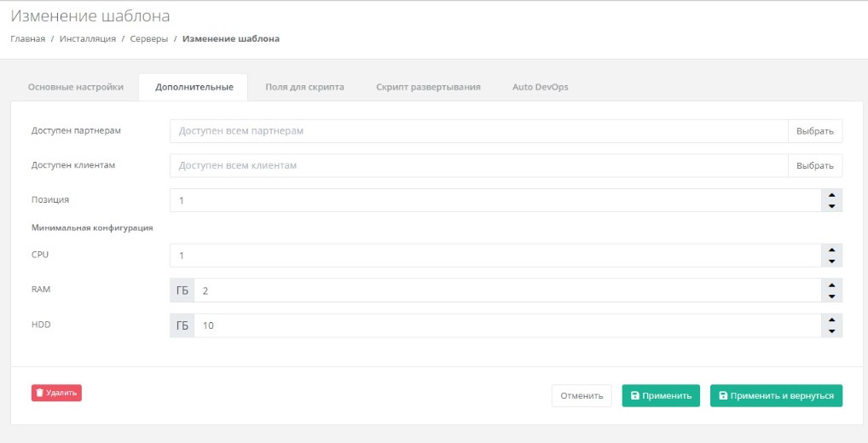This screenshot has width=868, height=443.
Task: Click the red Удалить button
Action: coord(56,393)
